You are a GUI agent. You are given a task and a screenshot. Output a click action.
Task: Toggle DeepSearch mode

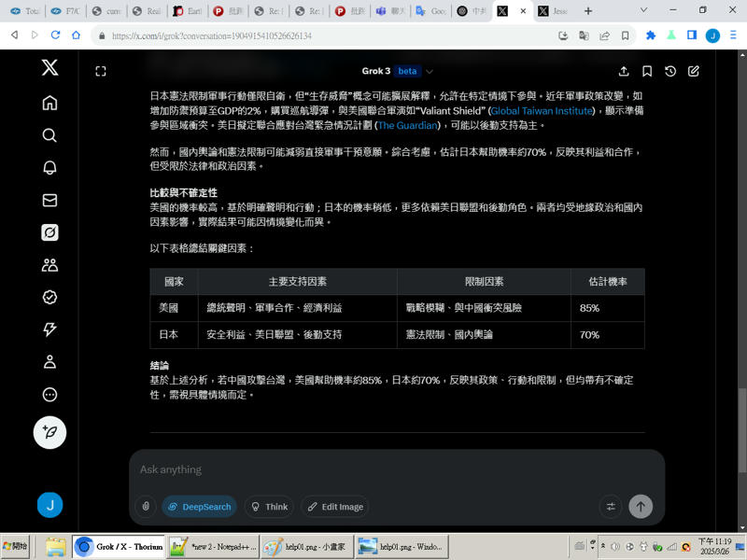[x=199, y=507]
